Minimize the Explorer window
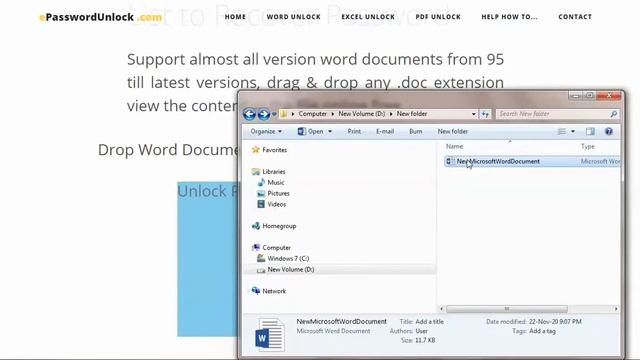Viewport: 640px width, 360px height. click(x=576, y=96)
